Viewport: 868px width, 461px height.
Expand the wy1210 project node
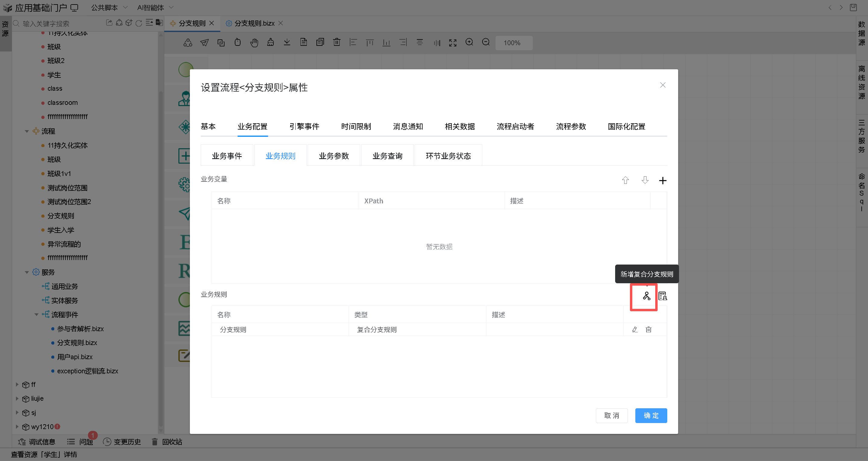[x=17, y=427]
